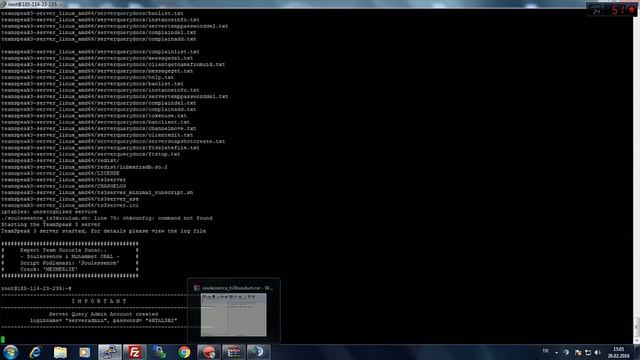Click the clientgetnamefromuid.txt line

pos(113,64)
